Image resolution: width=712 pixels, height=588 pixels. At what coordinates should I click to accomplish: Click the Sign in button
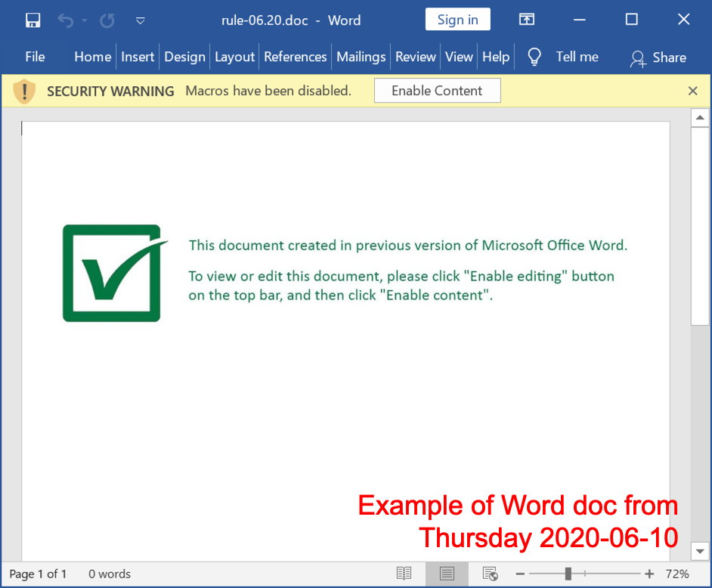(x=458, y=20)
